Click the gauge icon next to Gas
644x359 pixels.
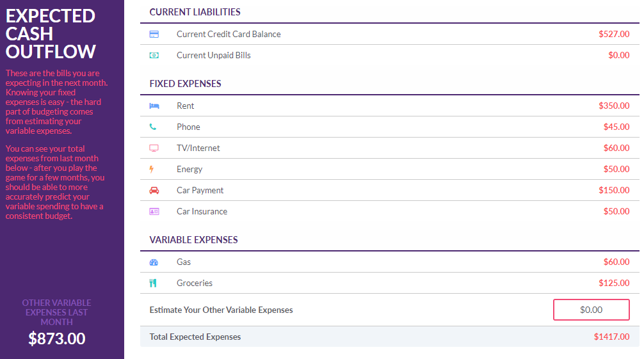(x=154, y=262)
